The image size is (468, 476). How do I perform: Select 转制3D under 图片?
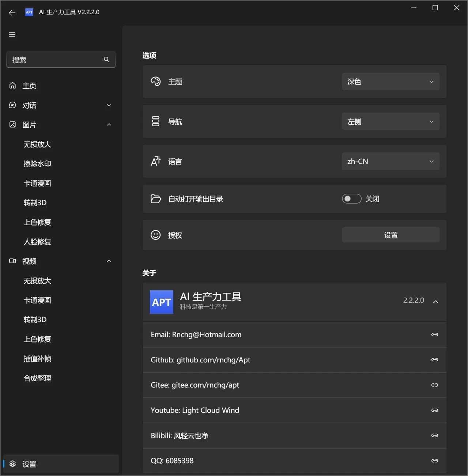coord(35,203)
